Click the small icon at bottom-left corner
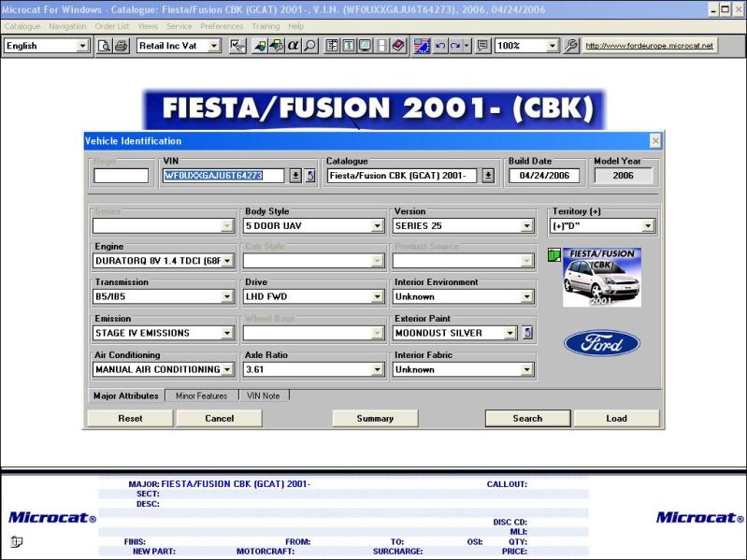 [17, 541]
